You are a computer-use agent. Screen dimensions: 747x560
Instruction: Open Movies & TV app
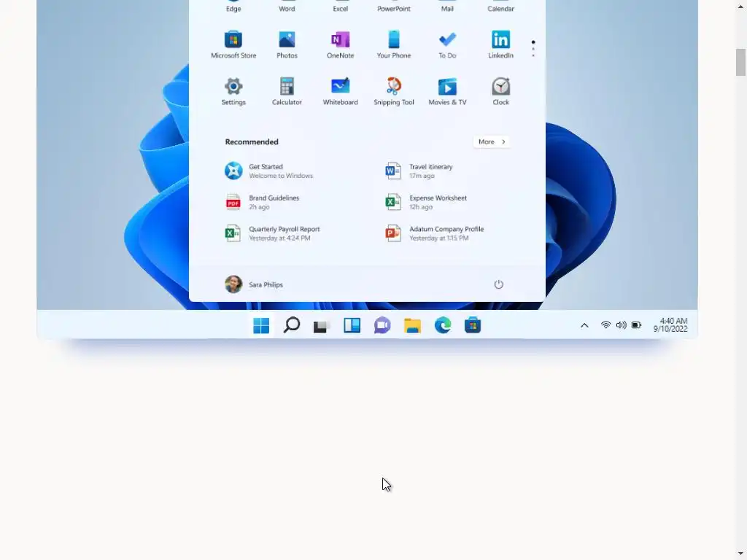click(x=447, y=91)
